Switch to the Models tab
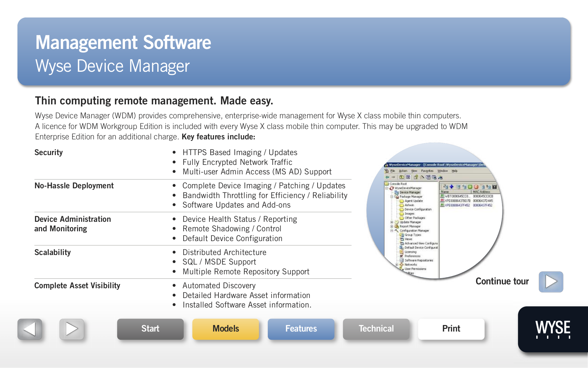Viewport: 588px width, 368px height. 225,329
